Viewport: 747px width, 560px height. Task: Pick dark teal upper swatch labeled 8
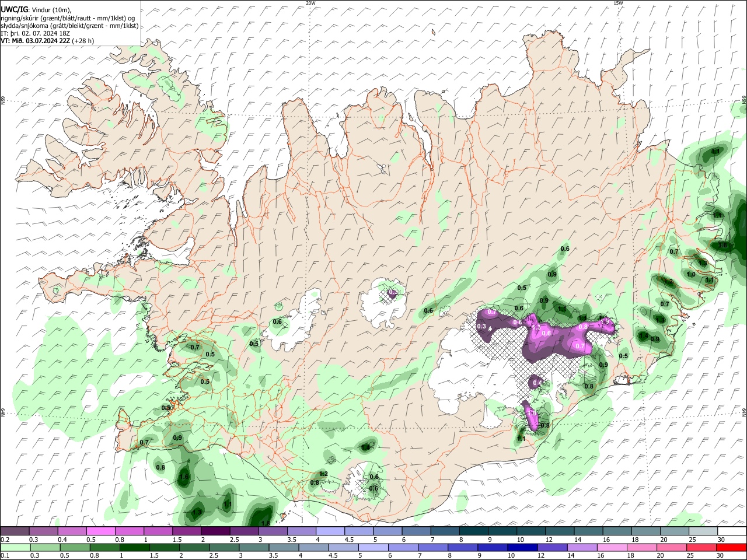[474, 531]
